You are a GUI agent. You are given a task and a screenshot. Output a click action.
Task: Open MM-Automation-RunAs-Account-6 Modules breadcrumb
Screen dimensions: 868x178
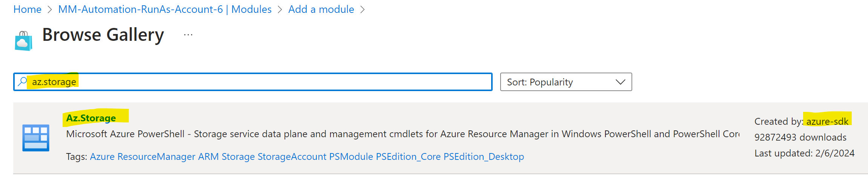point(165,9)
